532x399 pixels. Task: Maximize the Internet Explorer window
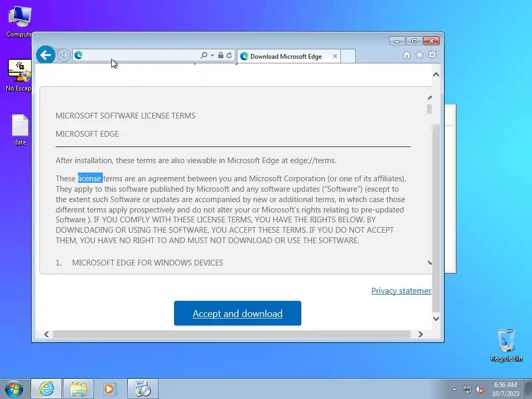coord(414,41)
